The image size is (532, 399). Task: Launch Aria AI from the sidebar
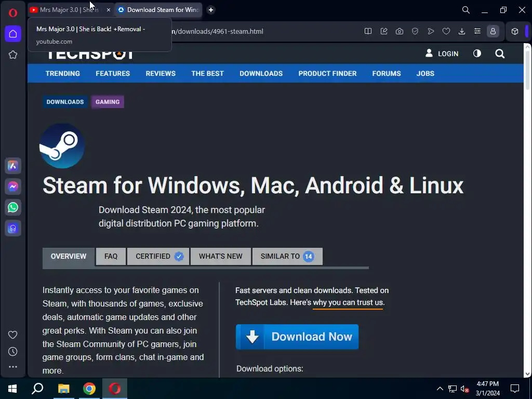point(13,166)
